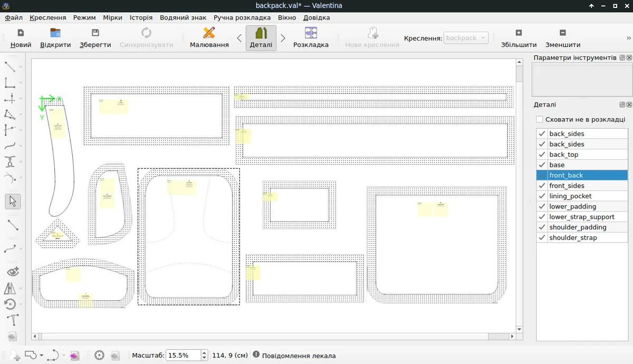
Task: Toggle checkmark for first back_sides row
Action: tap(542, 133)
